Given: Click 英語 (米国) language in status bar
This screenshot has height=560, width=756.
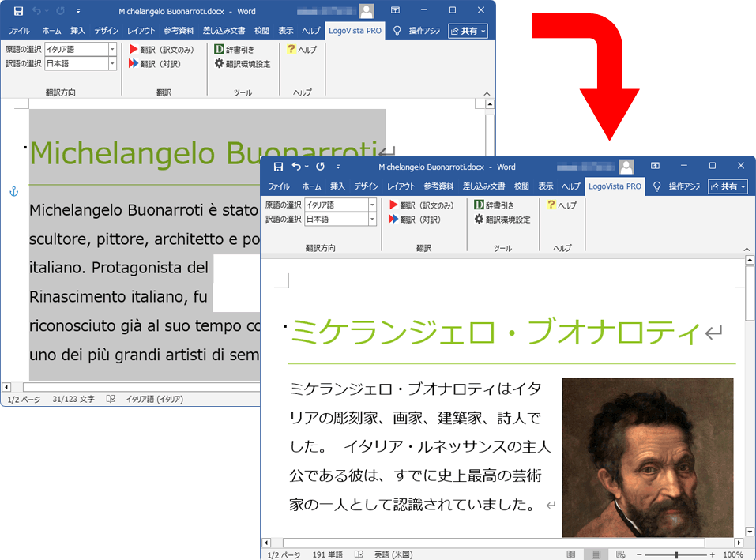Looking at the screenshot, I should click(x=393, y=554).
